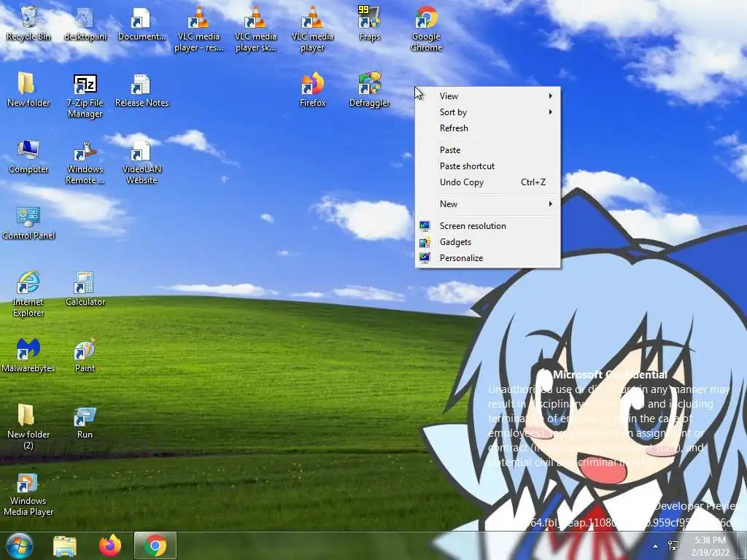Select the Fraps desktop icon
The height and width of the screenshot is (560, 747).
click(x=370, y=24)
